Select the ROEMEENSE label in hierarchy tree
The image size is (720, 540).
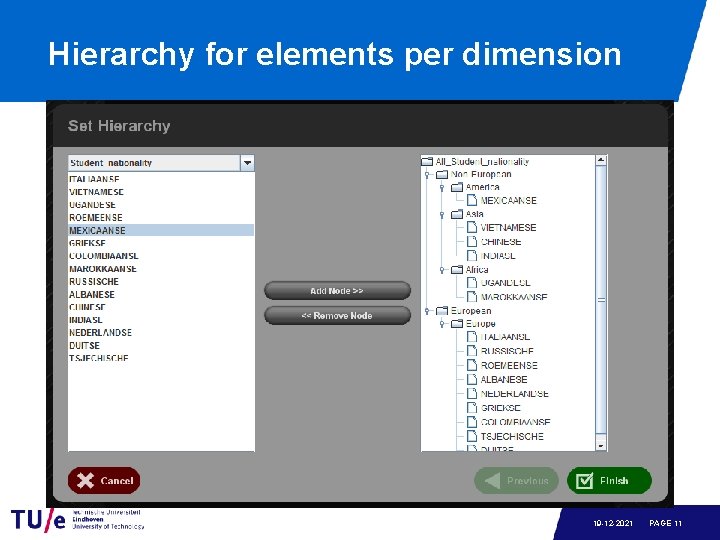pos(509,366)
